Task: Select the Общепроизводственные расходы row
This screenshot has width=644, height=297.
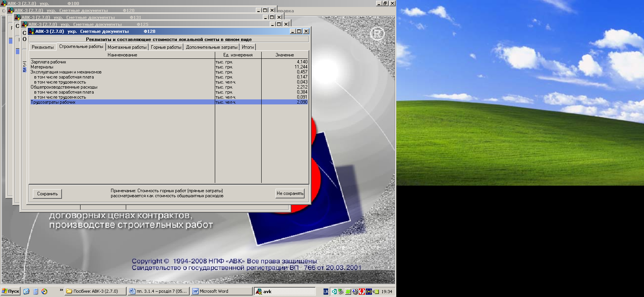Action: (x=169, y=87)
